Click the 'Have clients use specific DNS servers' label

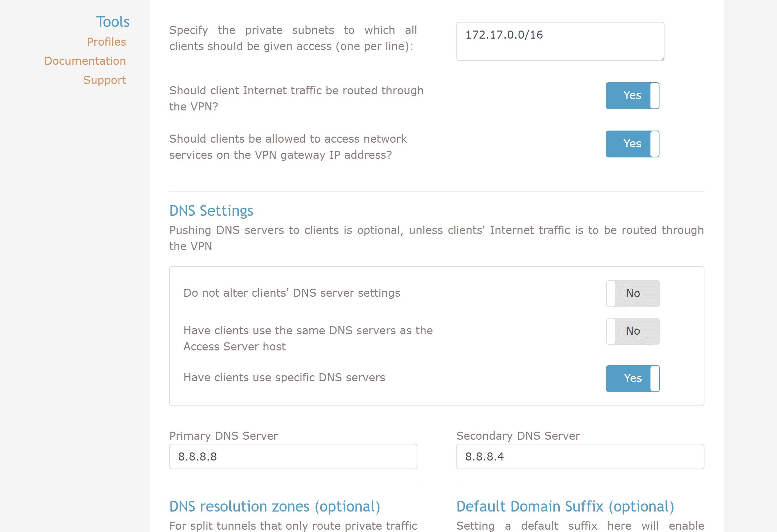(x=284, y=378)
